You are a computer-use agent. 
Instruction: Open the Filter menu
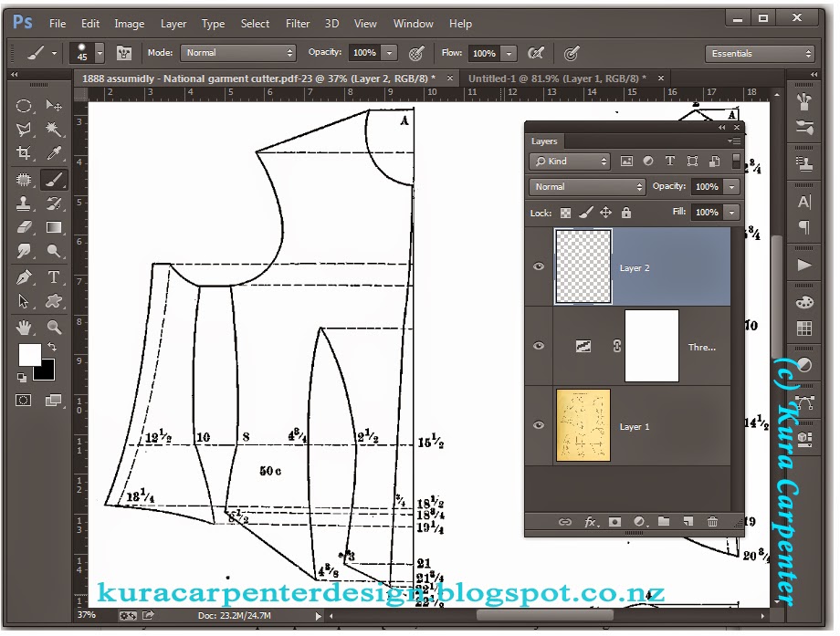coord(298,24)
